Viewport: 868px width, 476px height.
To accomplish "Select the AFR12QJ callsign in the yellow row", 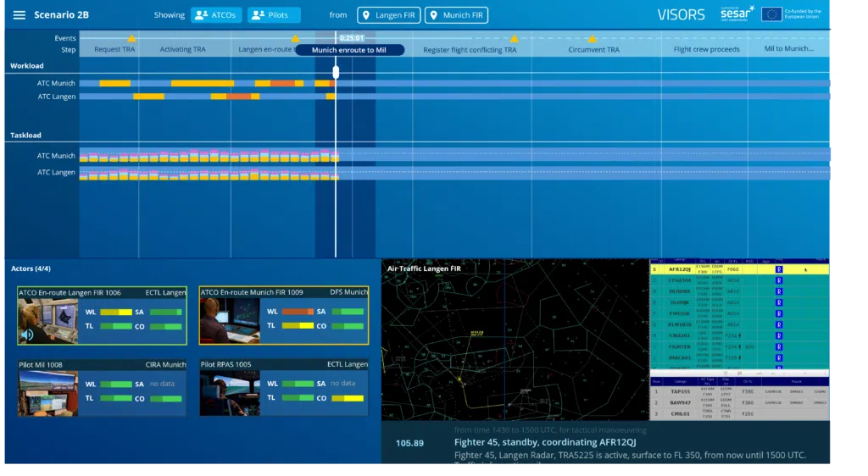I will [679, 269].
